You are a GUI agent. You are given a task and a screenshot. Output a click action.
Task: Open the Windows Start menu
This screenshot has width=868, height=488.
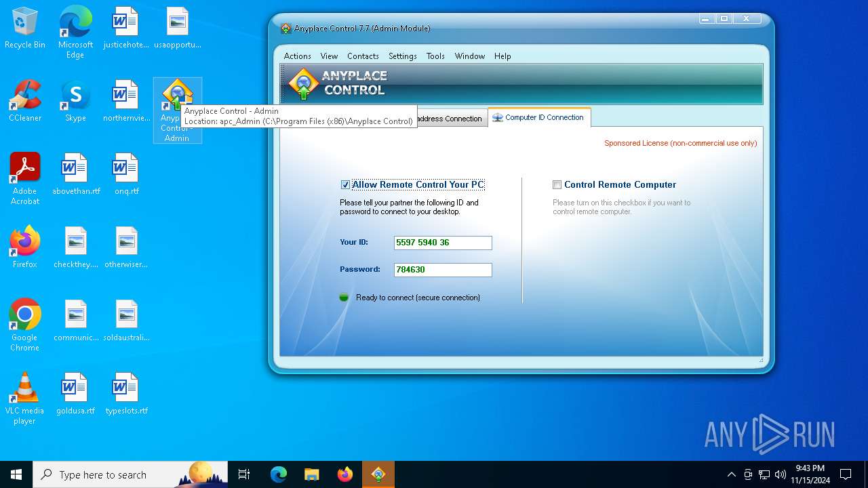[x=16, y=474]
